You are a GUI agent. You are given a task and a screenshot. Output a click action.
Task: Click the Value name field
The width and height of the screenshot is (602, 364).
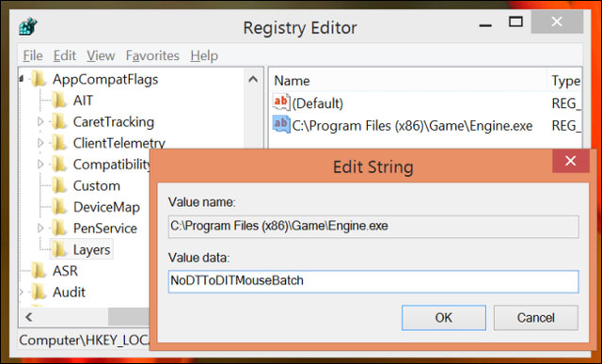click(x=373, y=227)
